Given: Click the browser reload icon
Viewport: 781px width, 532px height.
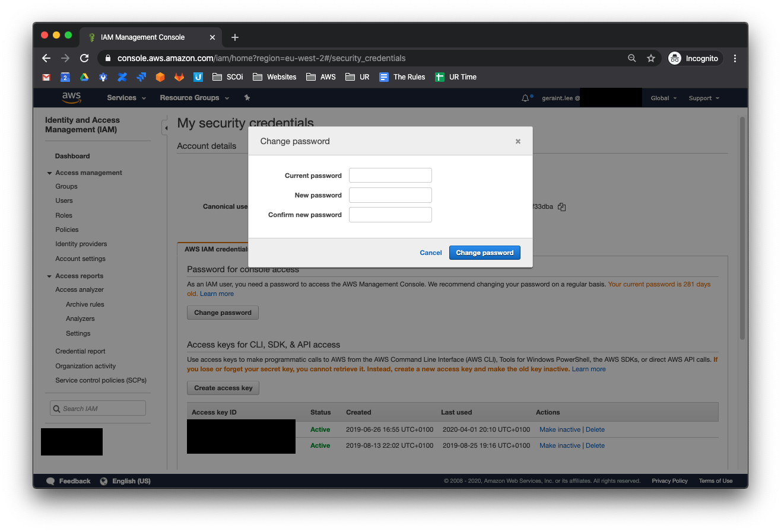Looking at the screenshot, I should (84, 58).
